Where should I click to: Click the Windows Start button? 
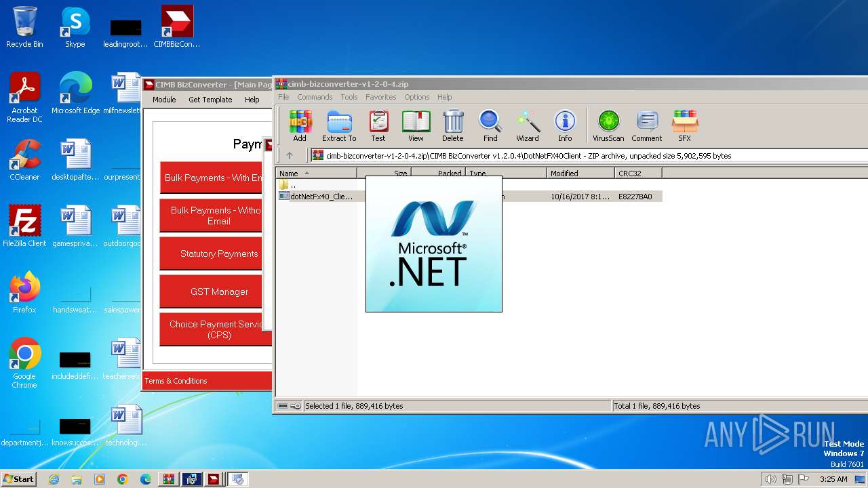(x=19, y=479)
